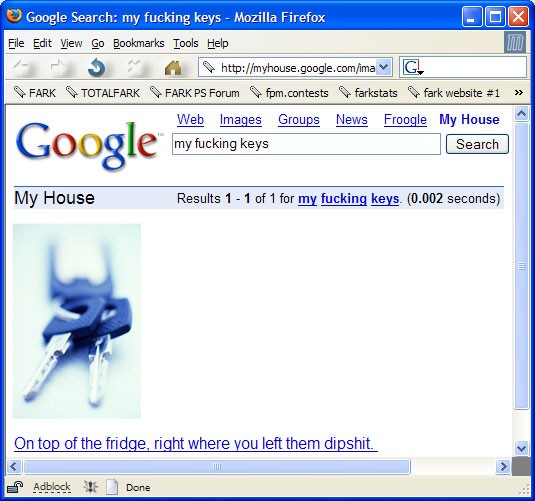Viewport: 535px width, 501px height.
Task: Open the Help menu
Action: click(218, 43)
